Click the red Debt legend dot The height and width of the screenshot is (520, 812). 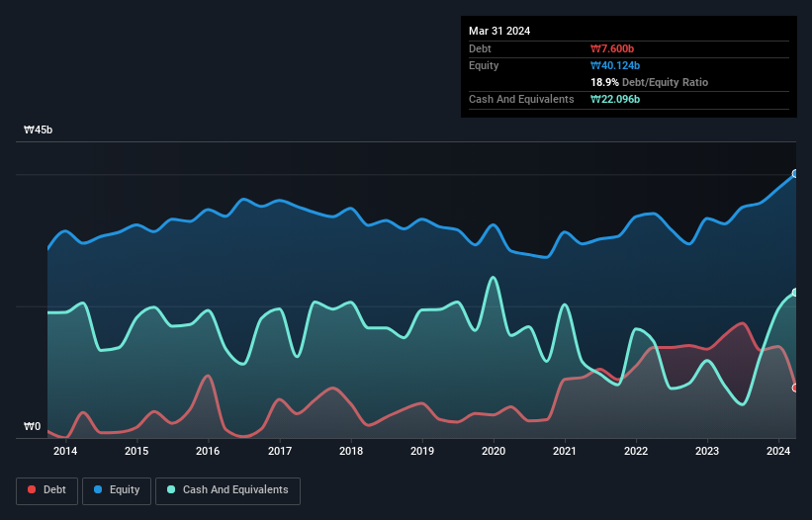point(32,489)
